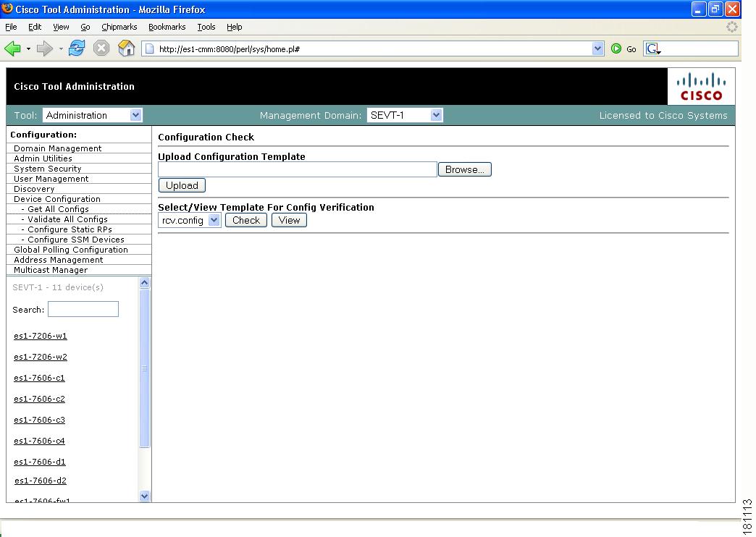Image resolution: width=756 pixels, height=537 pixels.
Task: Select Configure SSM Devices
Action: pyautogui.click(x=76, y=240)
